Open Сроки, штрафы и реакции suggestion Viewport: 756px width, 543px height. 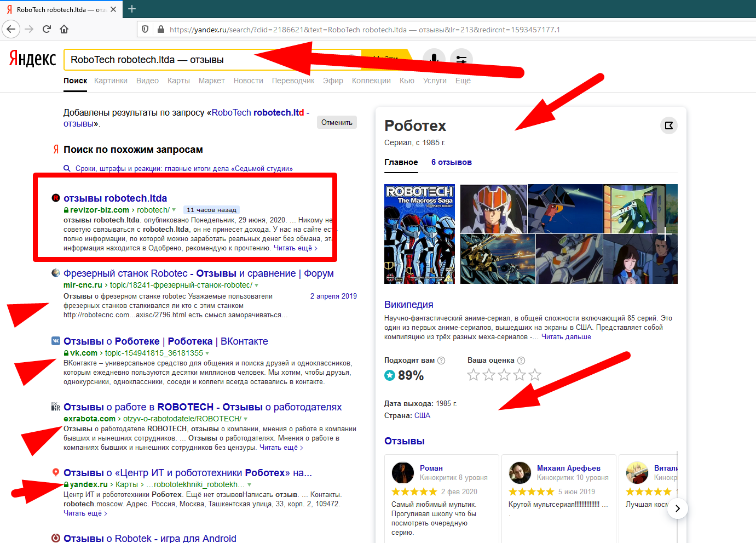[x=184, y=169]
